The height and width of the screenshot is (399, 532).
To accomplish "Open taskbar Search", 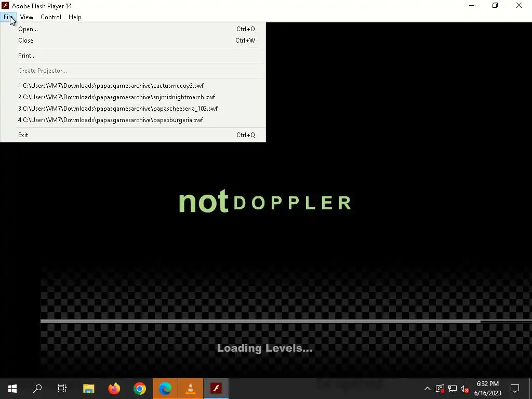I will tap(37, 389).
